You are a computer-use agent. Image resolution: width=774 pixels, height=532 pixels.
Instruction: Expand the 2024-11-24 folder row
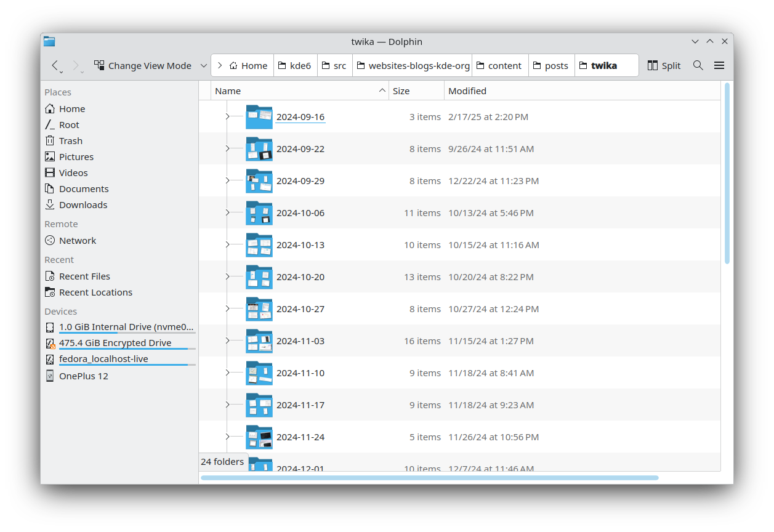[227, 437]
